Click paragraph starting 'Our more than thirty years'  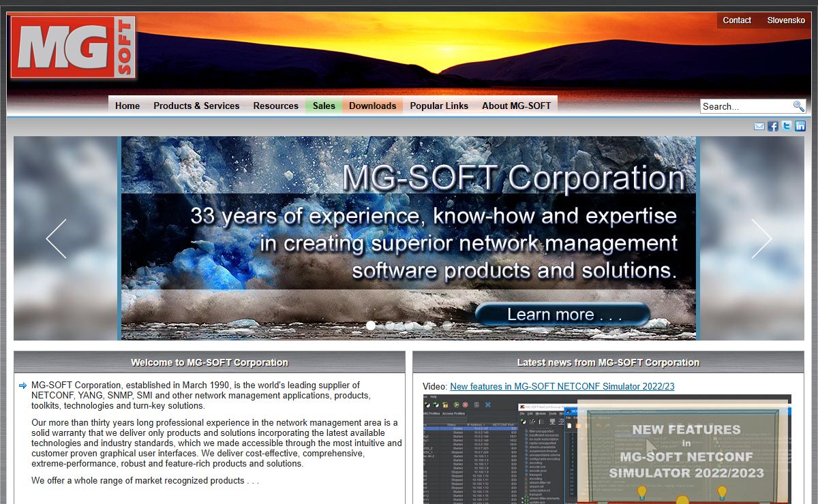pos(216,443)
